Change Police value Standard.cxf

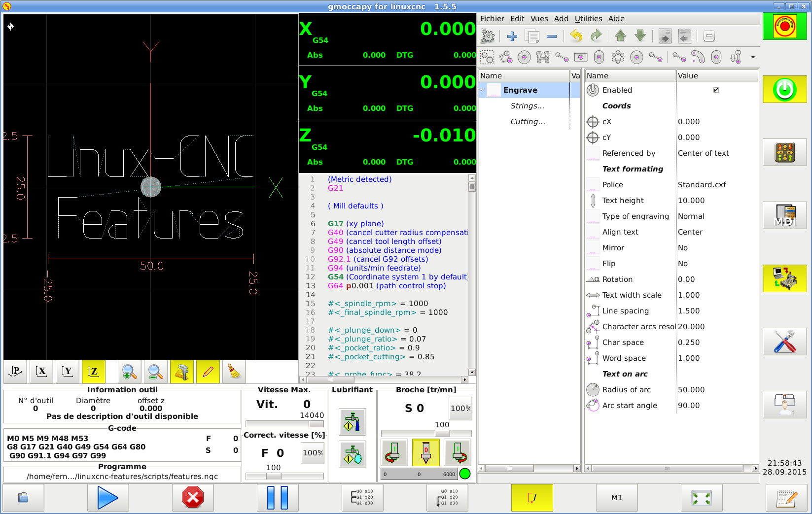click(717, 185)
